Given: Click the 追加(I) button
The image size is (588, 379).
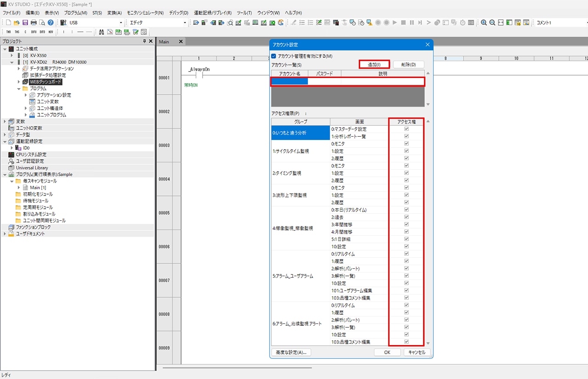Looking at the screenshot, I should pyautogui.click(x=374, y=65).
